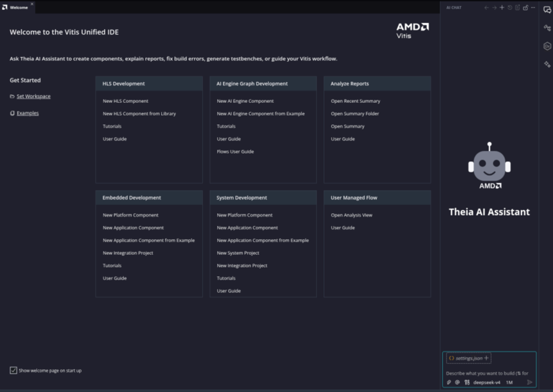
Task: Click Open Recent Summary
Action: [x=356, y=101]
